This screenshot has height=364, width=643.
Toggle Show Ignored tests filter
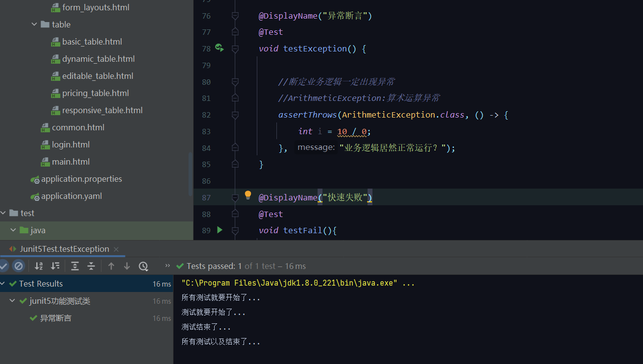pos(19,266)
